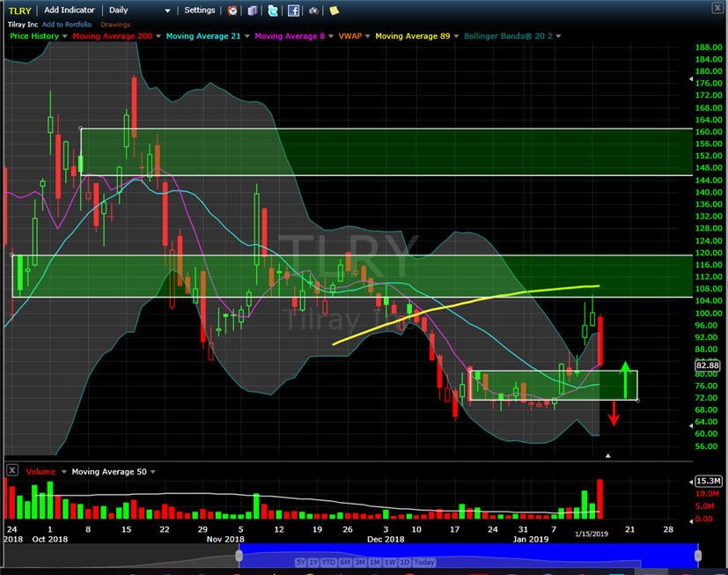Click the 82.88 current price label
728x575 pixels.
pos(708,365)
